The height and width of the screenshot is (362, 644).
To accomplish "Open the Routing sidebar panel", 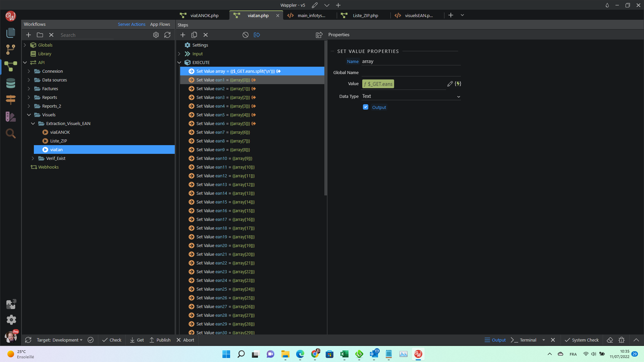I will (x=11, y=100).
